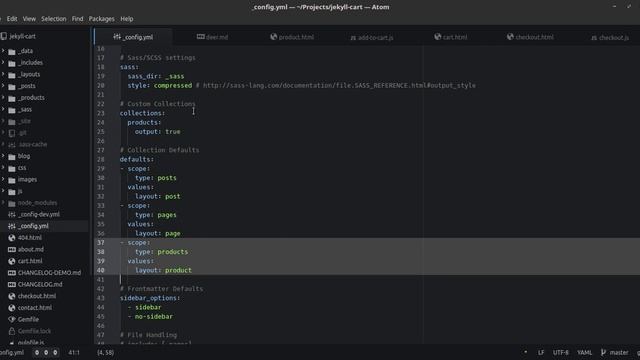Screen dimensions: 640x360
Task: Switch to the add-to-cart.js tab
Action: [x=371, y=37]
